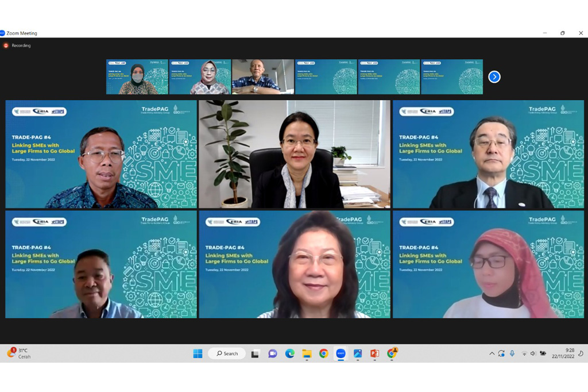The height and width of the screenshot is (392, 588).
Task: Select video tile of man in light blue shirt
Action: tap(101, 264)
